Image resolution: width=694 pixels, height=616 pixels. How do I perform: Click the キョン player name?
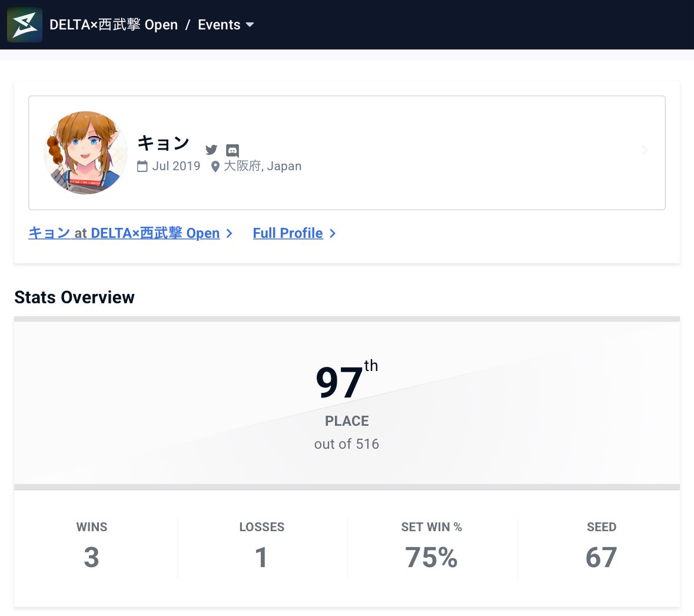coord(163,143)
